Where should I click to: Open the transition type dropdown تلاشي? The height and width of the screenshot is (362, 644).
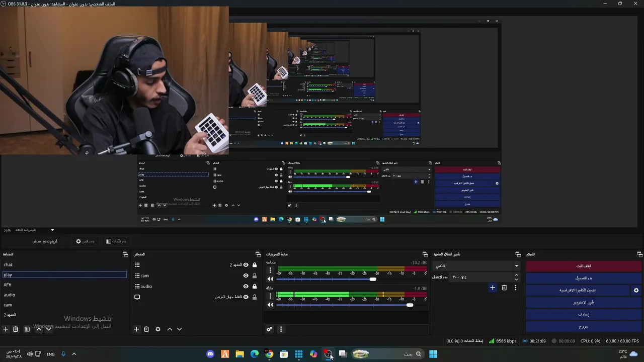pyautogui.click(x=476, y=265)
